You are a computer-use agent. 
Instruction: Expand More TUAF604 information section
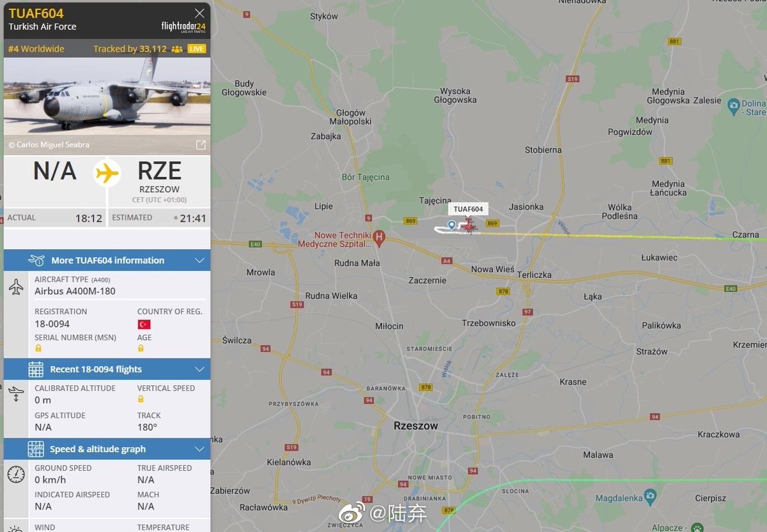107,260
